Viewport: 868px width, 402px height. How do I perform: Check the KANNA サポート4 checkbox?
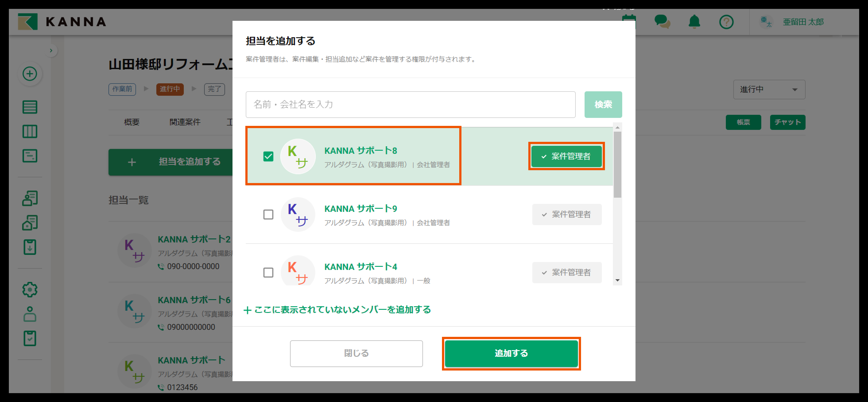[268, 272]
